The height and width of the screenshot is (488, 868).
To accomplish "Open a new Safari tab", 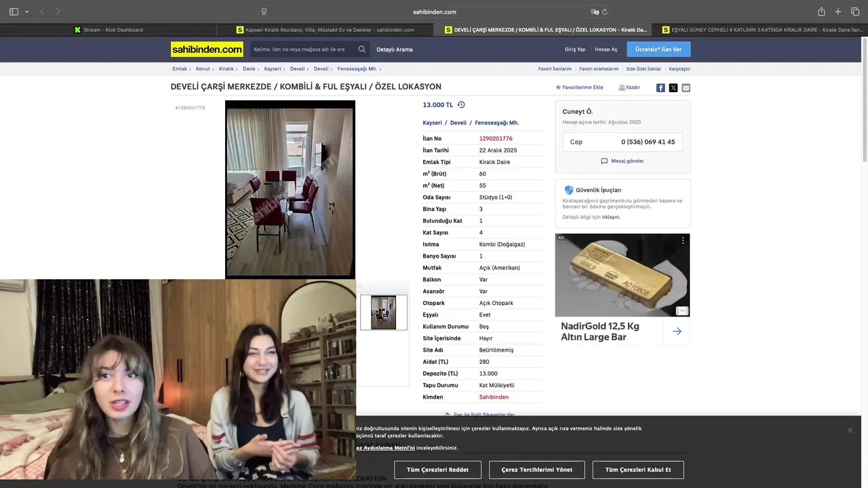I will tap(838, 12).
